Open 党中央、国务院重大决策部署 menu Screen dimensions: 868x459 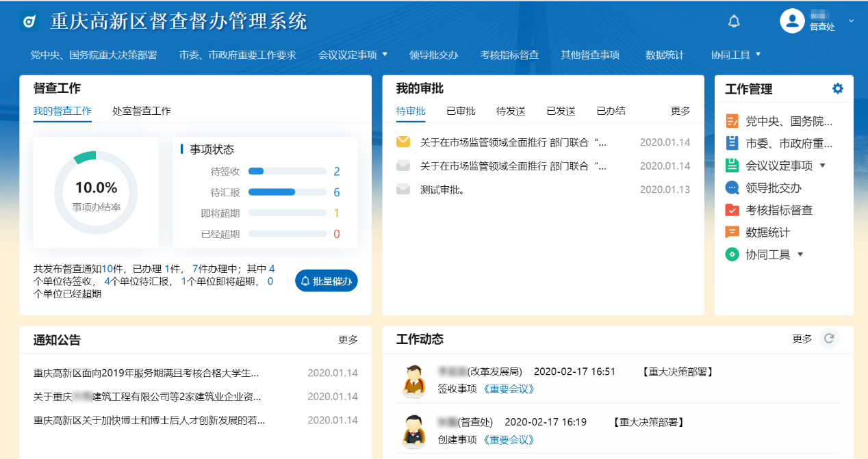coord(94,55)
